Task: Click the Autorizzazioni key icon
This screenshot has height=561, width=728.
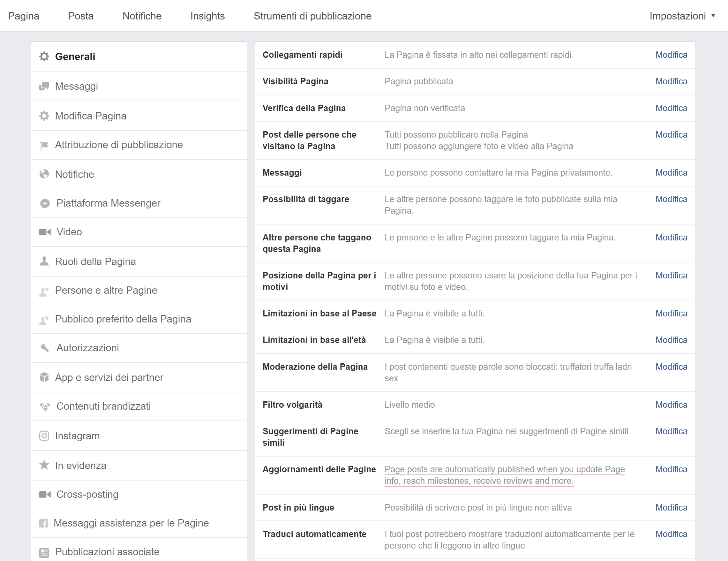Action: 45,348
